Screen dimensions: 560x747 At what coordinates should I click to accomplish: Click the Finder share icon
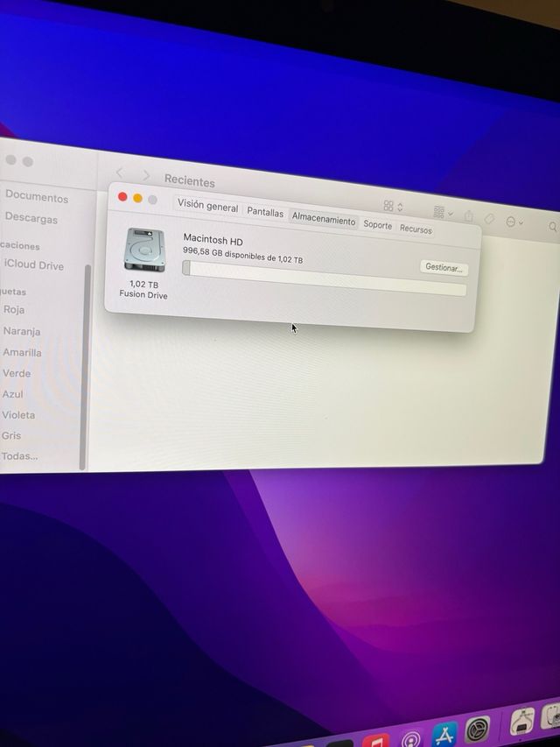469,216
